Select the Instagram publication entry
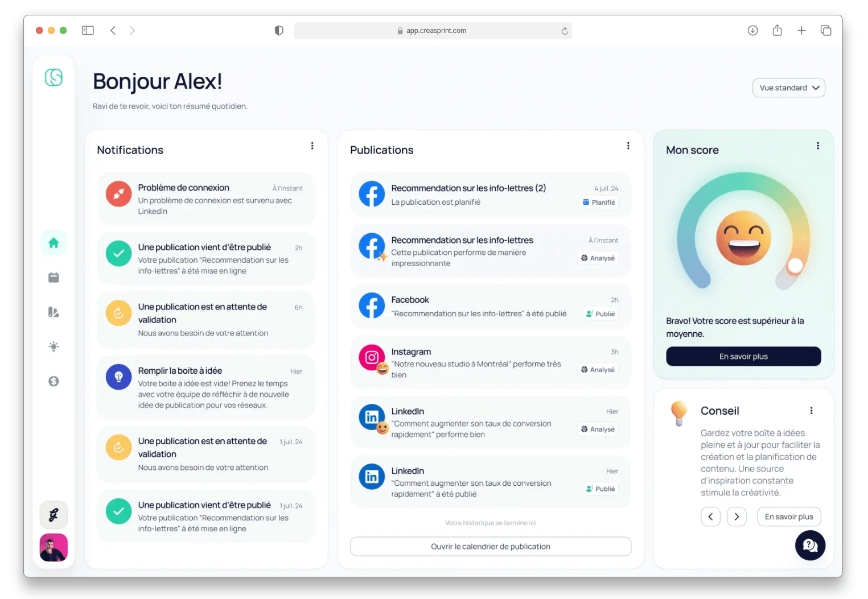The width and height of the screenshot is (868, 599). 490,363
